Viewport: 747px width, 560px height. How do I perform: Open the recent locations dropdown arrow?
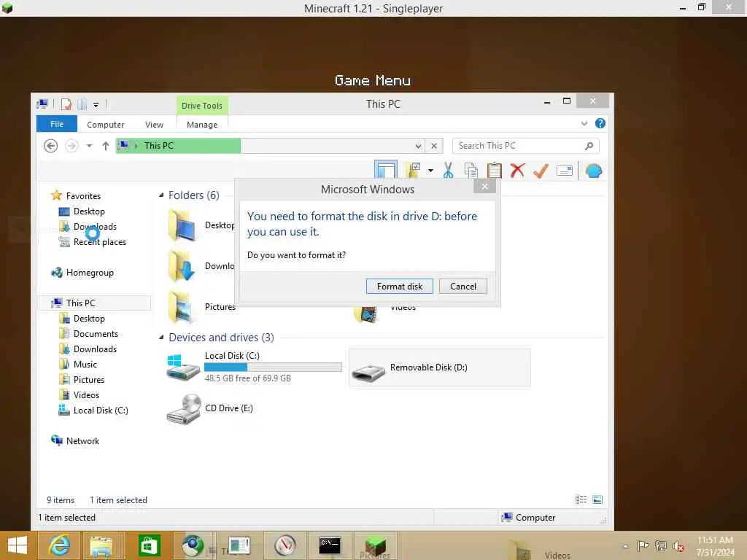tap(89, 146)
